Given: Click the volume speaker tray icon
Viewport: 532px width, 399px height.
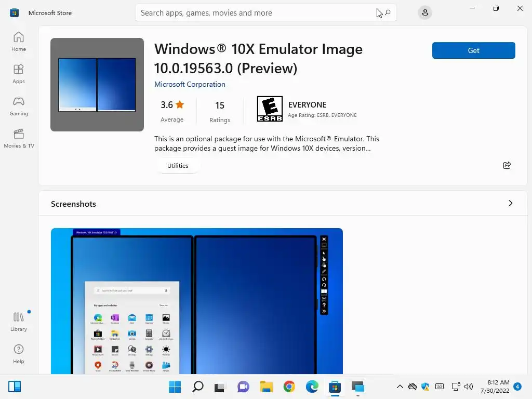Looking at the screenshot, I should [469, 387].
